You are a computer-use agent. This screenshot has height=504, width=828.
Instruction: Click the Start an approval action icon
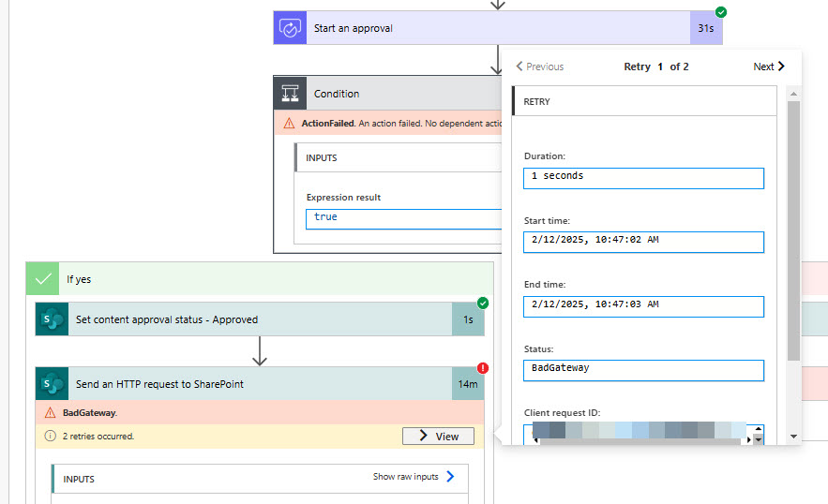tap(290, 28)
